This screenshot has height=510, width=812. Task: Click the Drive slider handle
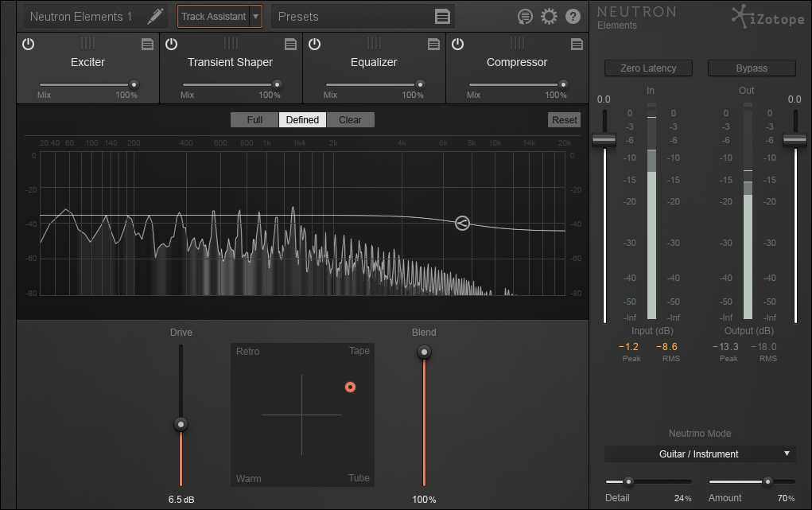pyautogui.click(x=181, y=425)
